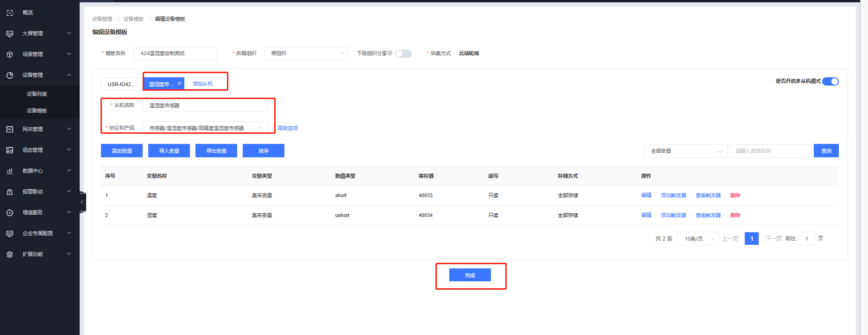Click the help icon beside 下级组织分享

point(390,53)
